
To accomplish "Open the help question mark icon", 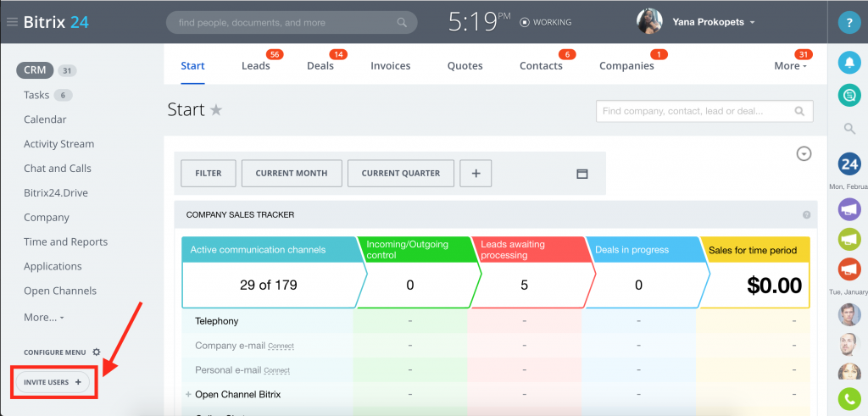I will point(848,23).
